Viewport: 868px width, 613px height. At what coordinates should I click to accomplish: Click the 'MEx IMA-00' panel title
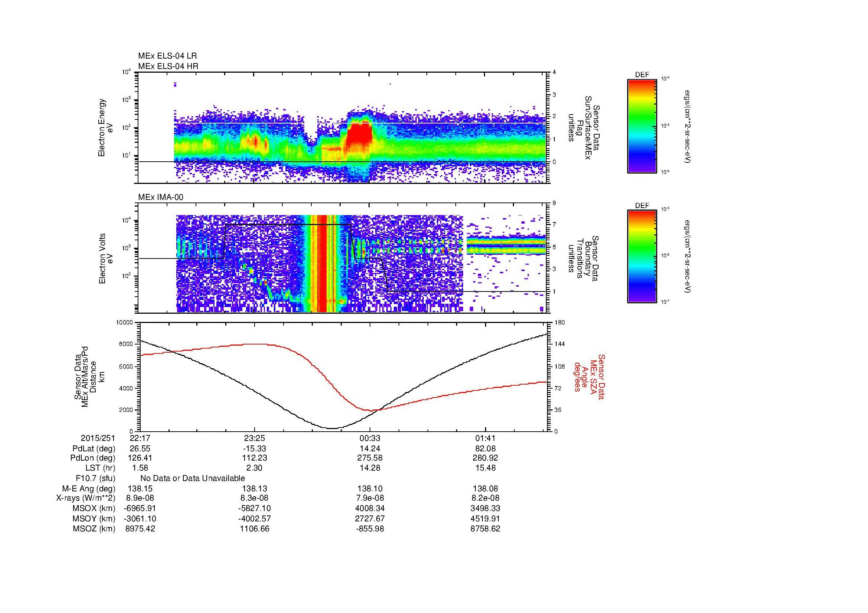click(x=161, y=197)
